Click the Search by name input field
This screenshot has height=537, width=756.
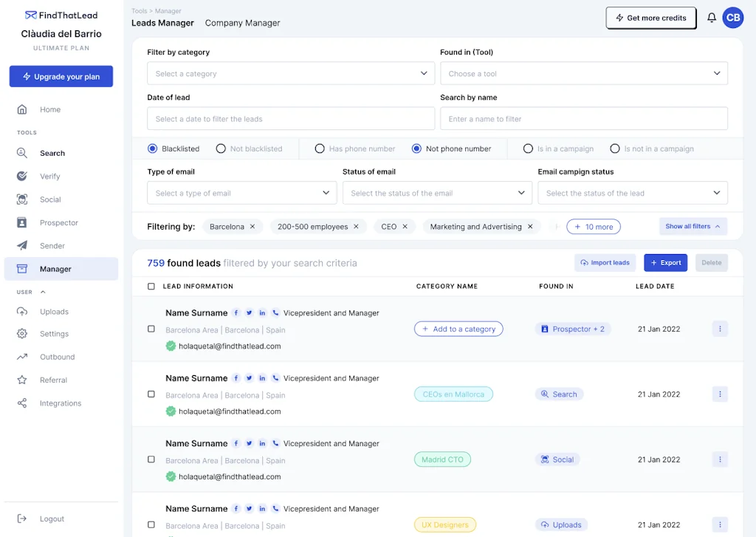583,119
